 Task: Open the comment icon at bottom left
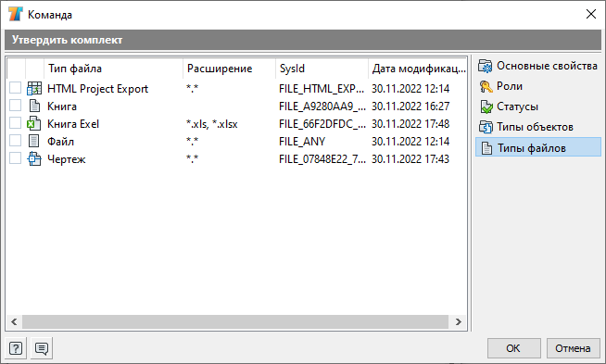pyautogui.click(x=42, y=348)
